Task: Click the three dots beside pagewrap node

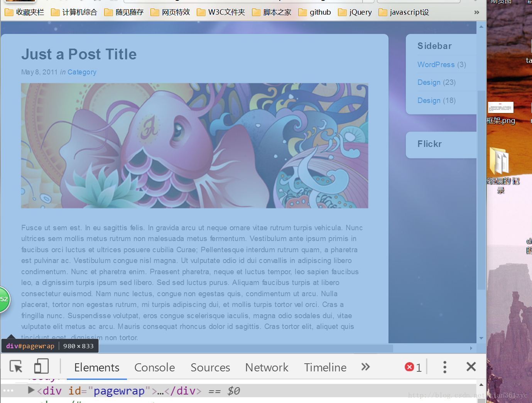Action: [8, 391]
